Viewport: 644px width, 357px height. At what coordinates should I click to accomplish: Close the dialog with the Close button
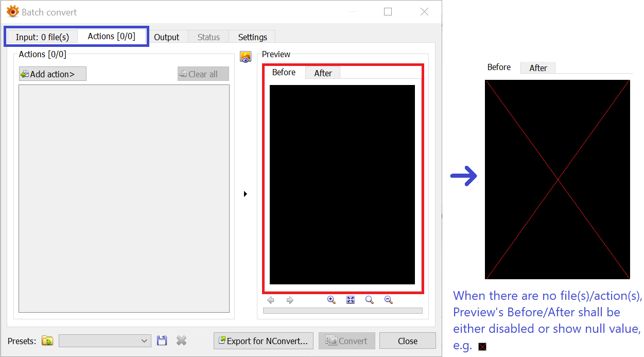[x=408, y=341]
